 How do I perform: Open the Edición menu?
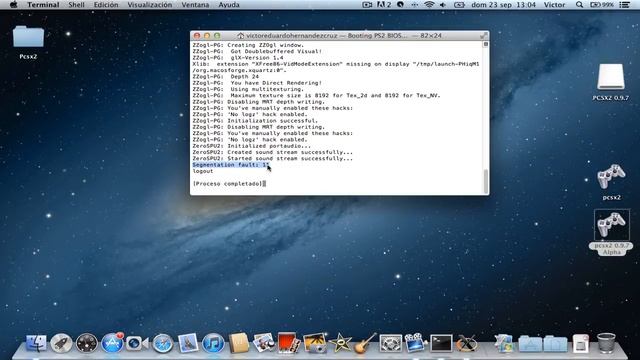(x=106, y=5)
